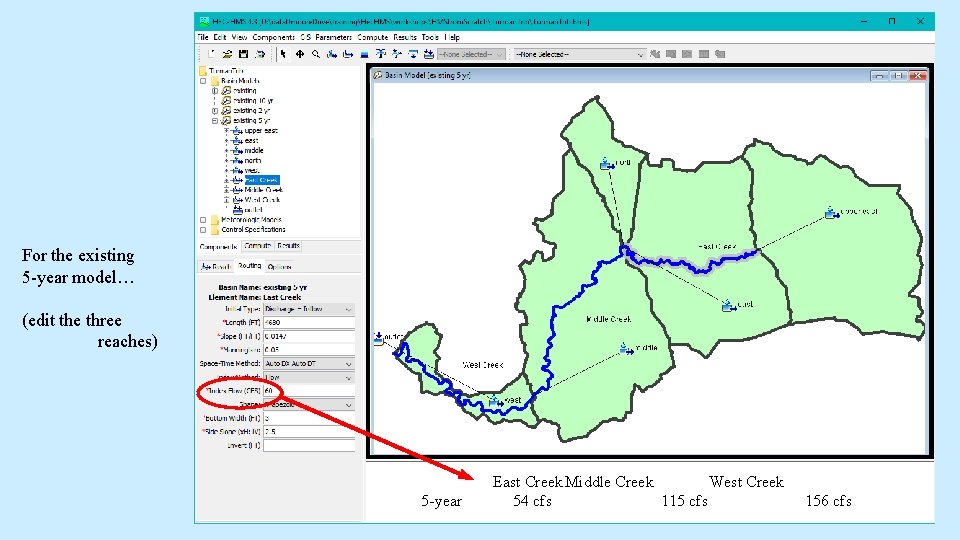
Task: Collapse the 'existing 5 yr' basin node
Action: (215, 121)
